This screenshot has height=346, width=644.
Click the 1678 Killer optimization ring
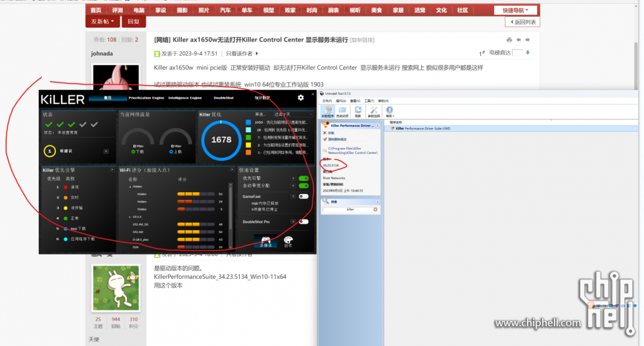click(221, 139)
